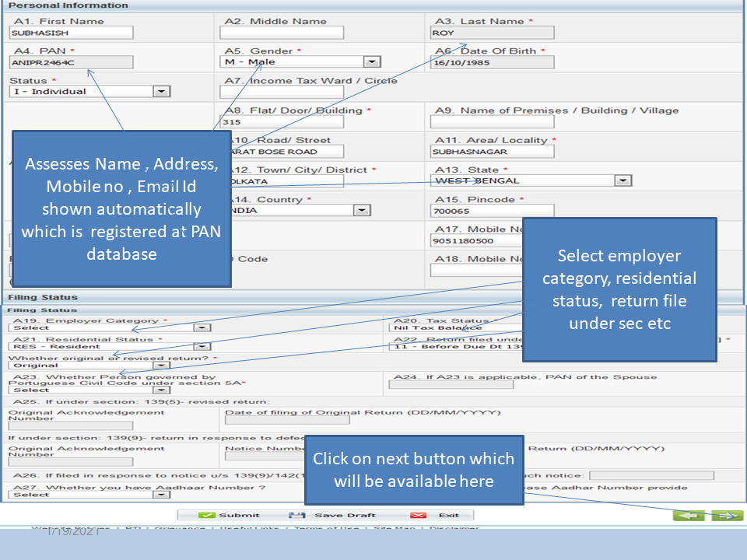The height and width of the screenshot is (560, 747).
Task: Expand the A13 State dropdown
Action: pos(622,180)
